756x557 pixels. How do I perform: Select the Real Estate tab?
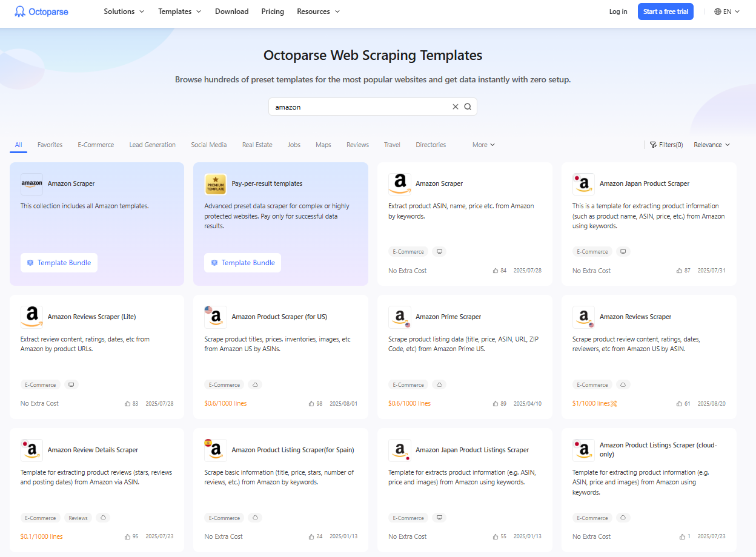point(257,145)
